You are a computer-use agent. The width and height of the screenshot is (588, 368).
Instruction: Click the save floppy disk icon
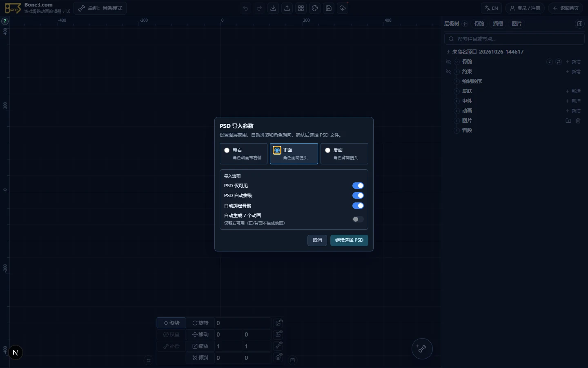329,8
